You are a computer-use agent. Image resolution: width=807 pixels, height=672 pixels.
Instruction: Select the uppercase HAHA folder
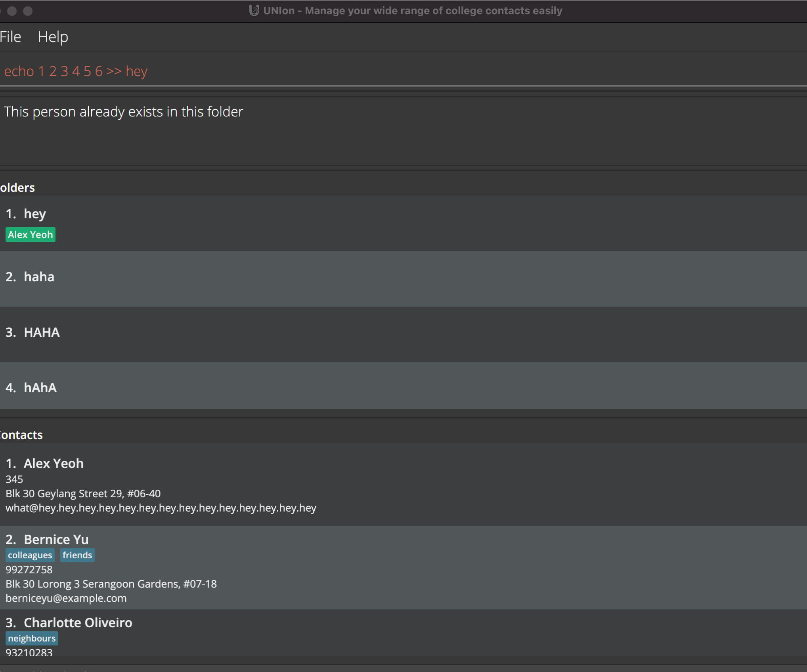click(42, 332)
